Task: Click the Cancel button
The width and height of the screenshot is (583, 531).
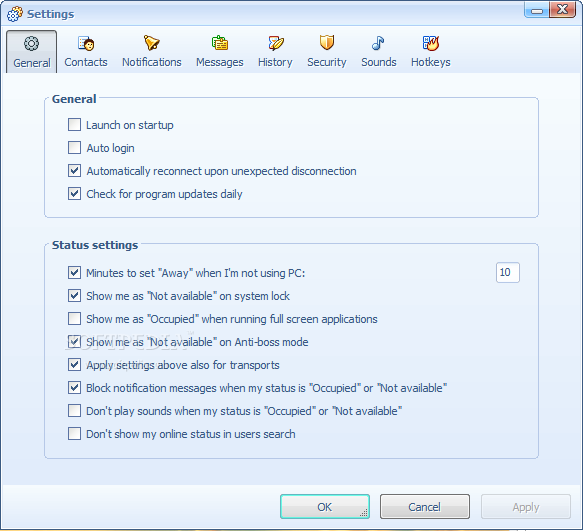Action: point(425,506)
